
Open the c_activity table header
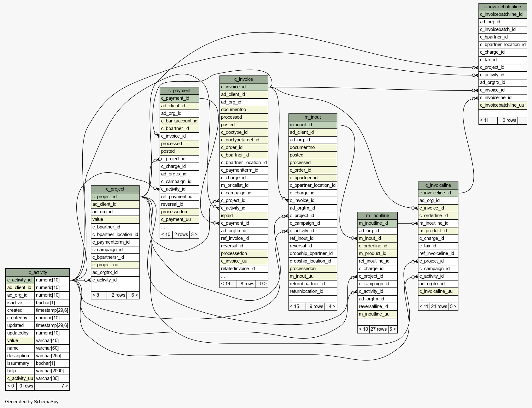coord(38,272)
